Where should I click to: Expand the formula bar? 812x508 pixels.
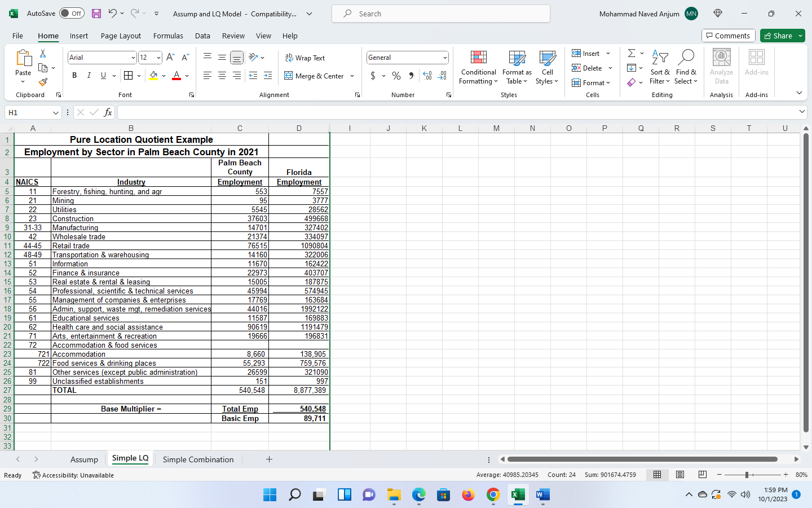802,112
